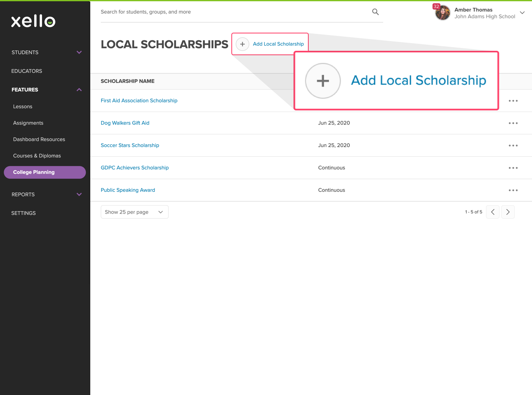Click the plus icon to add scholarship

242,44
